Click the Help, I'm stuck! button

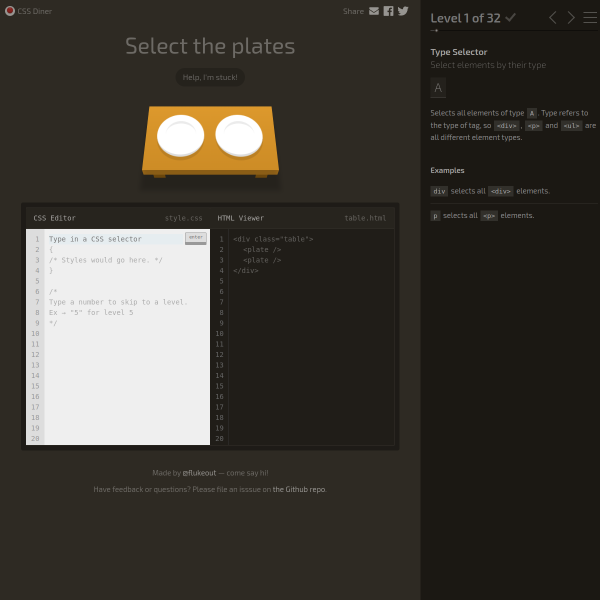click(210, 77)
